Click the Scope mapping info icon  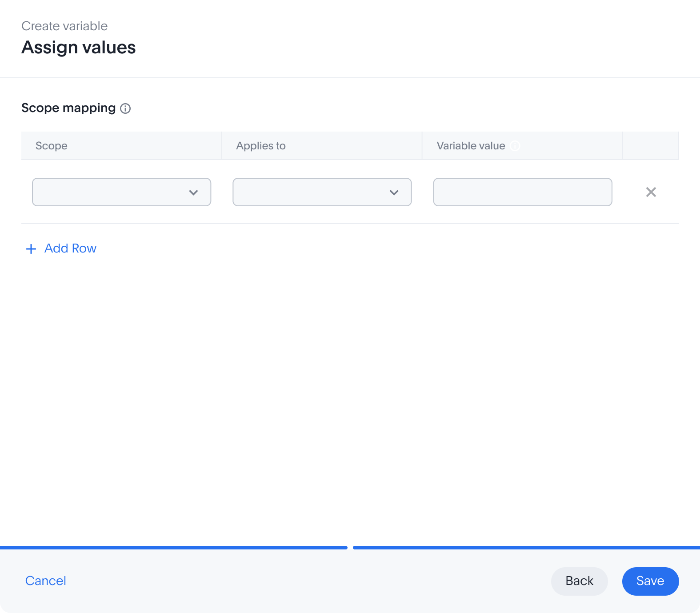(125, 108)
